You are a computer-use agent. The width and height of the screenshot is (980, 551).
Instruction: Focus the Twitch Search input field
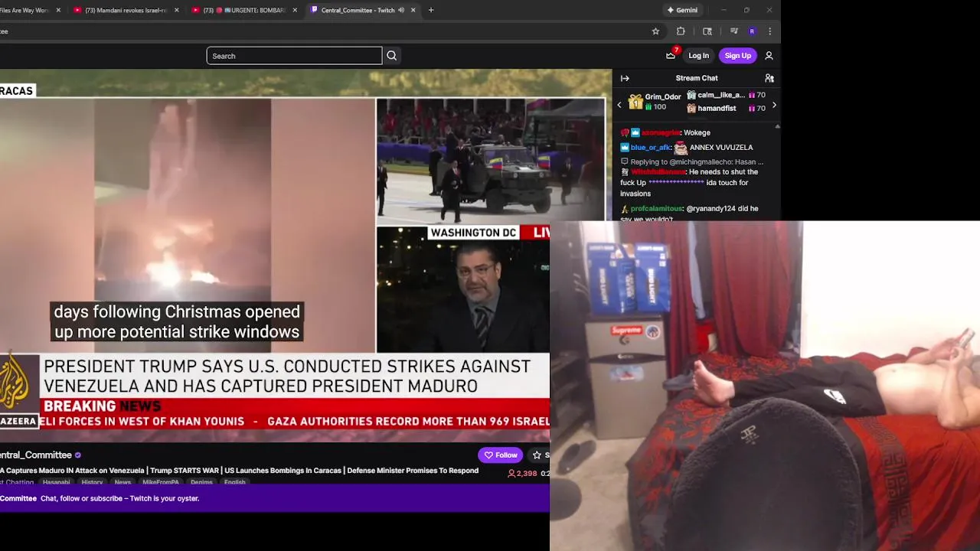pyautogui.click(x=294, y=55)
